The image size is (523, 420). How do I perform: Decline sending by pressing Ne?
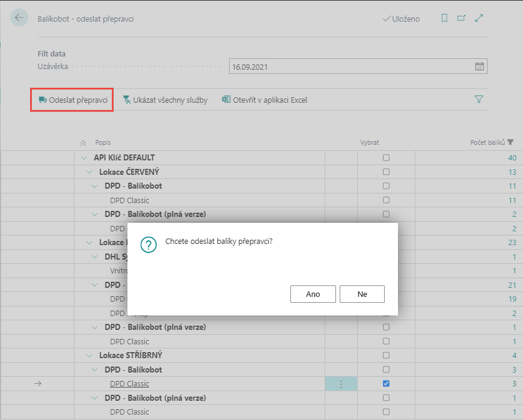coord(362,294)
